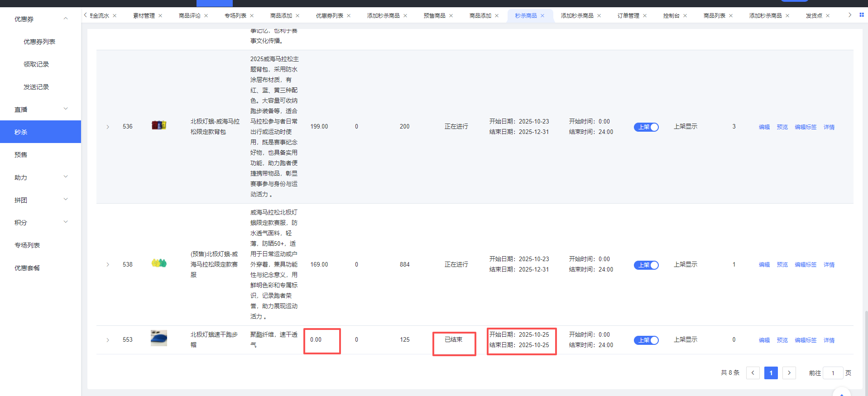Close the 订单管理 tab

click(x=645, y=16)
